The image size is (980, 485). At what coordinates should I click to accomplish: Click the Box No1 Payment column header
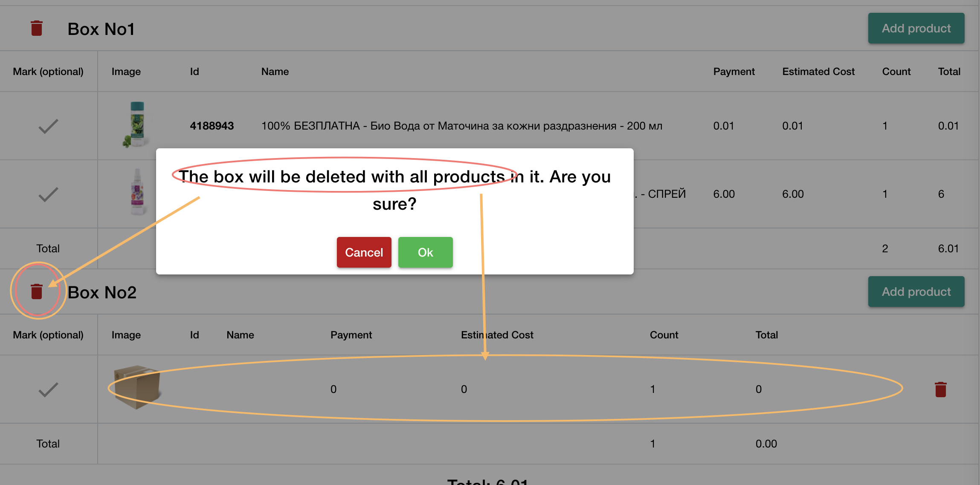pos(734,72)
